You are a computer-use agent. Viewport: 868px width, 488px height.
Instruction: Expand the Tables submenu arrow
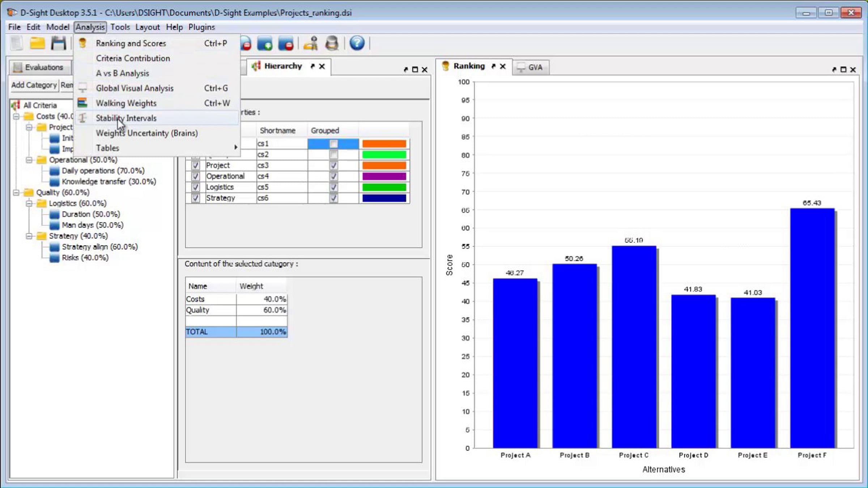(x=235, y=147)
